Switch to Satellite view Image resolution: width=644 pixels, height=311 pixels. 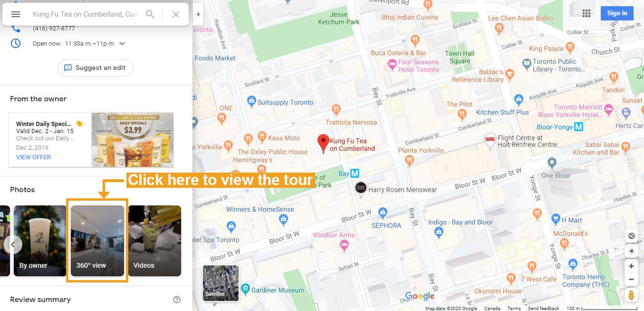221,283
